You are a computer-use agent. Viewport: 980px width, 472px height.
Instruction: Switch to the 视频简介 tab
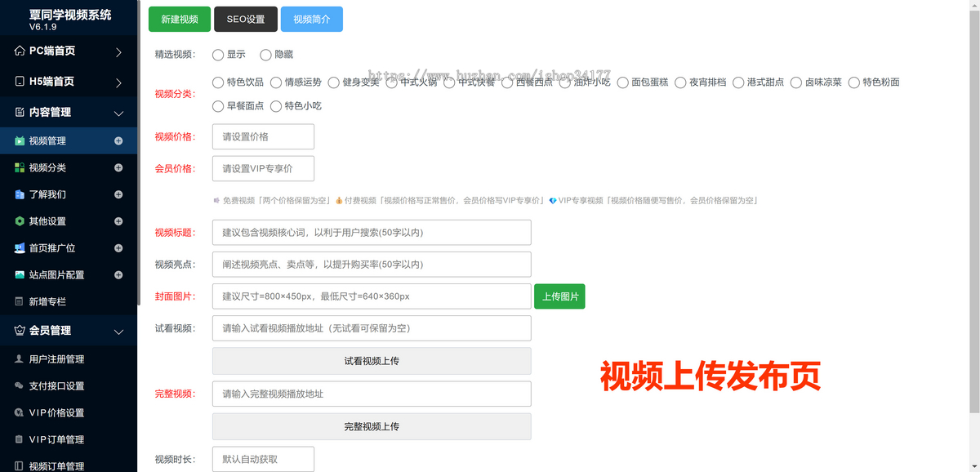click(311, 20)
